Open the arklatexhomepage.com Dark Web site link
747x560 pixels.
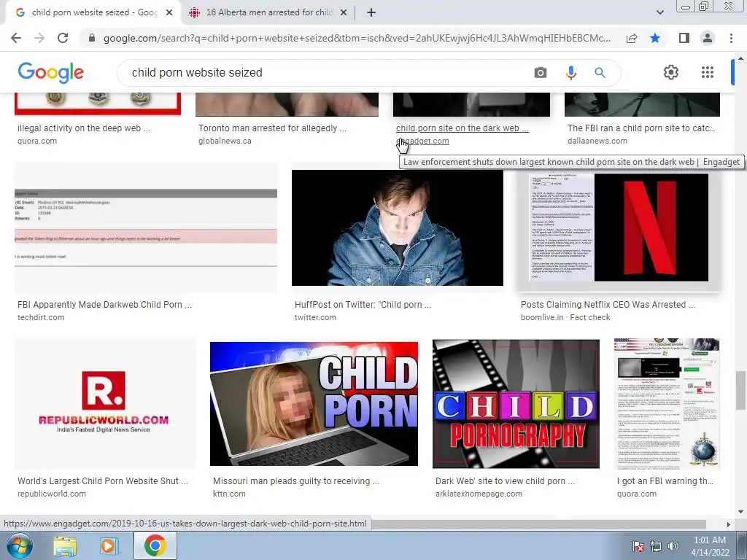tap(505, 481)
